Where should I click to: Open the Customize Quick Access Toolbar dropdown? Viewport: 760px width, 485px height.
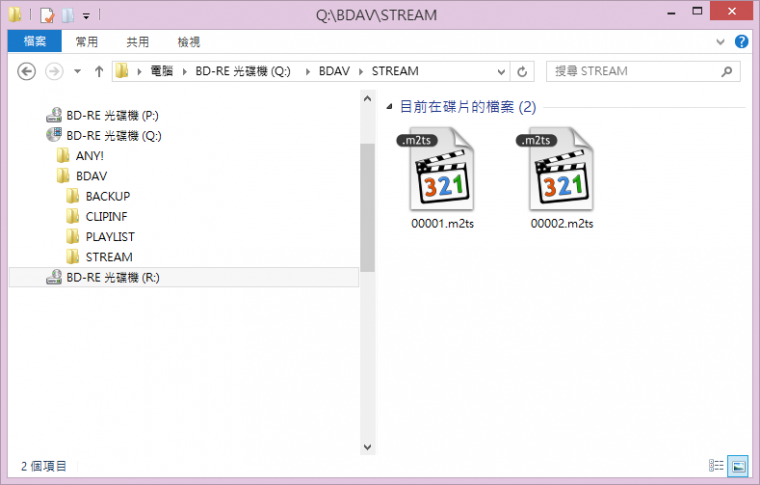click(x=86, y=16)
